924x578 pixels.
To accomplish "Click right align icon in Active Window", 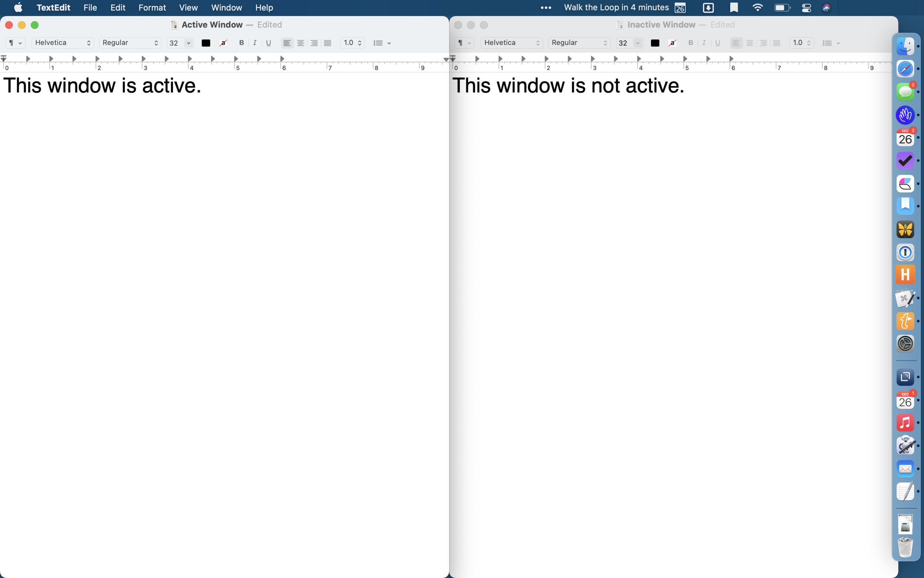I will coord(314,43).
